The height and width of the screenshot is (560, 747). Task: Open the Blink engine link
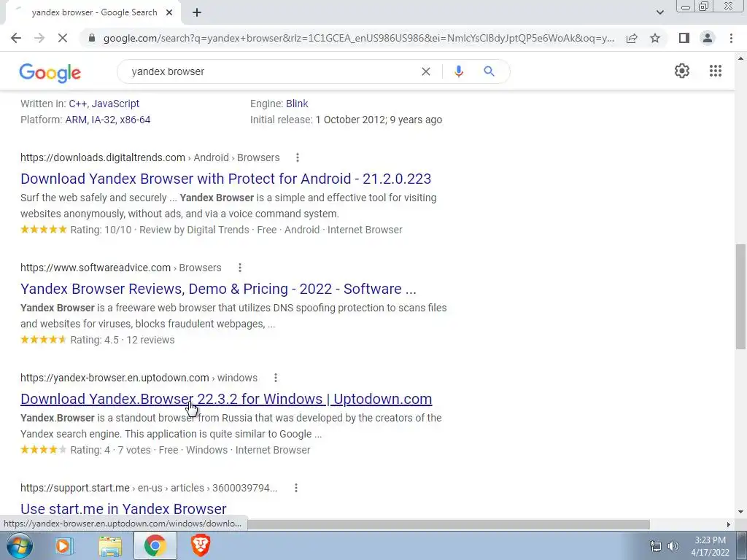coord(297,104)
